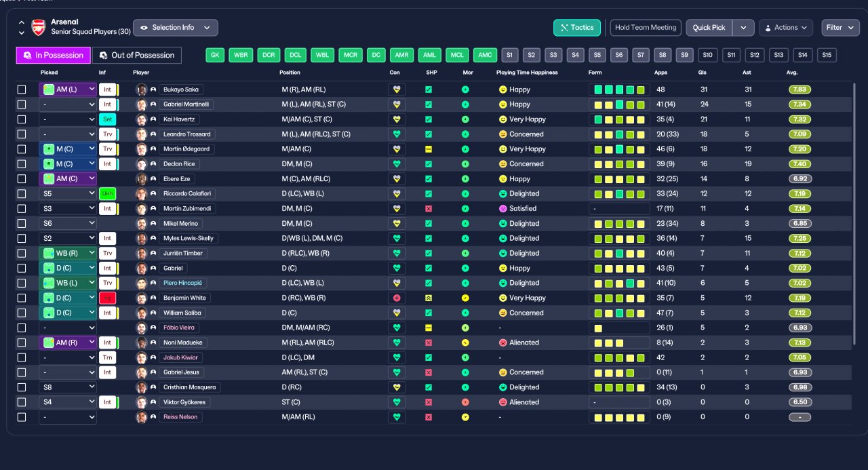Image resolution: width=868 pixels, height=470 pixels.
Task: Click Declan Rice's concerned face icon
Action: pos(503,164)
